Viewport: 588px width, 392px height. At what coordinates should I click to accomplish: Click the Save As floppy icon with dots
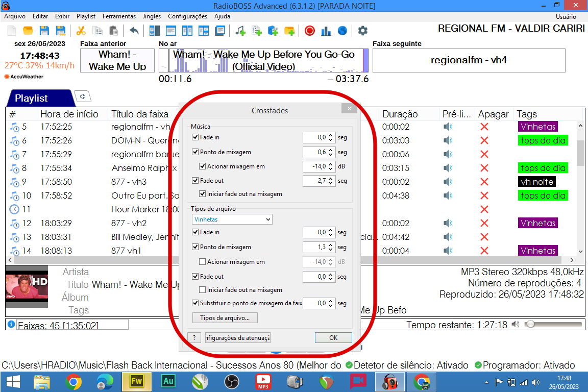click(x=61, y=31)
